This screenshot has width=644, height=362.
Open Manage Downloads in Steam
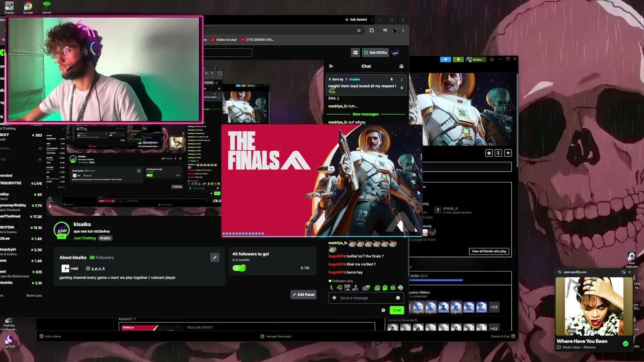click(x=276, y=336)
